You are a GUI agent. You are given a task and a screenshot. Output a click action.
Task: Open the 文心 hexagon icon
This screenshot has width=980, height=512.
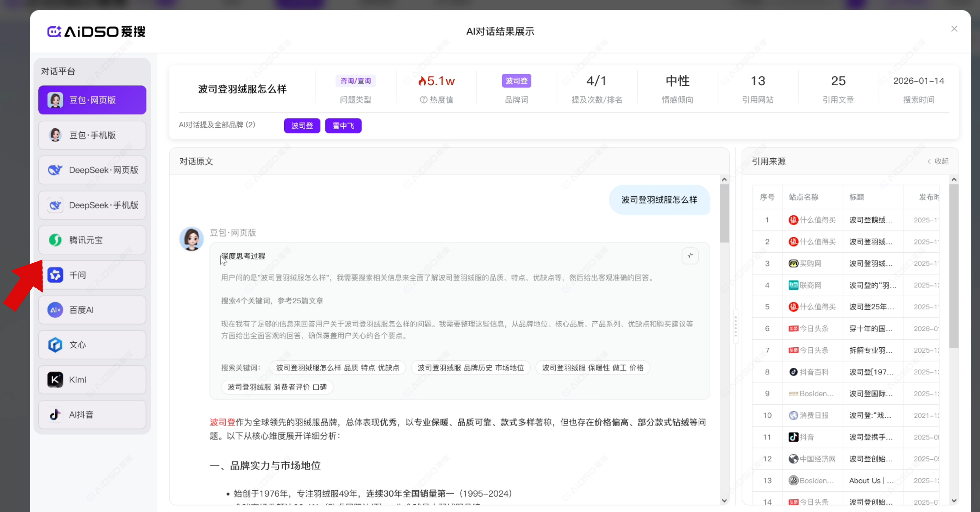point(55,345)
